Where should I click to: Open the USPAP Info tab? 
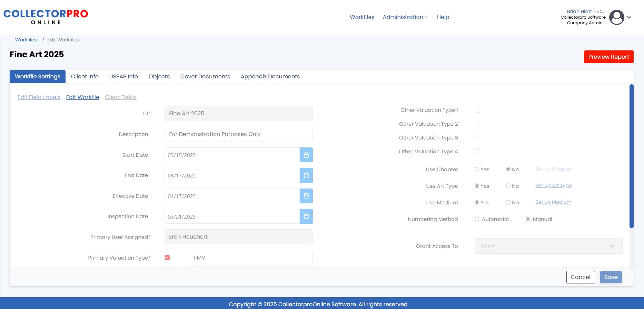123,77
